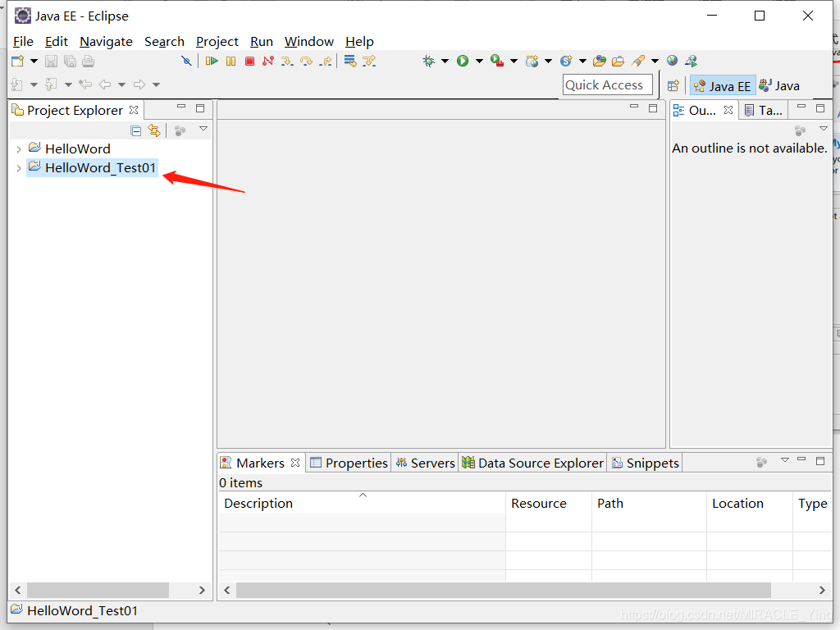840x630 pixels.
Task: Click the red Terminate icon
Action: click(249, 61)
